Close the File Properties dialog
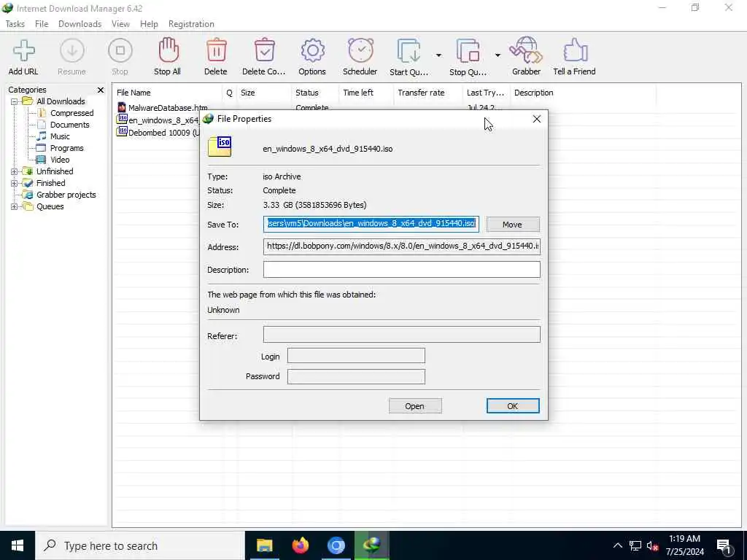This screenshot has height=560, width=747. coord(536,119)
